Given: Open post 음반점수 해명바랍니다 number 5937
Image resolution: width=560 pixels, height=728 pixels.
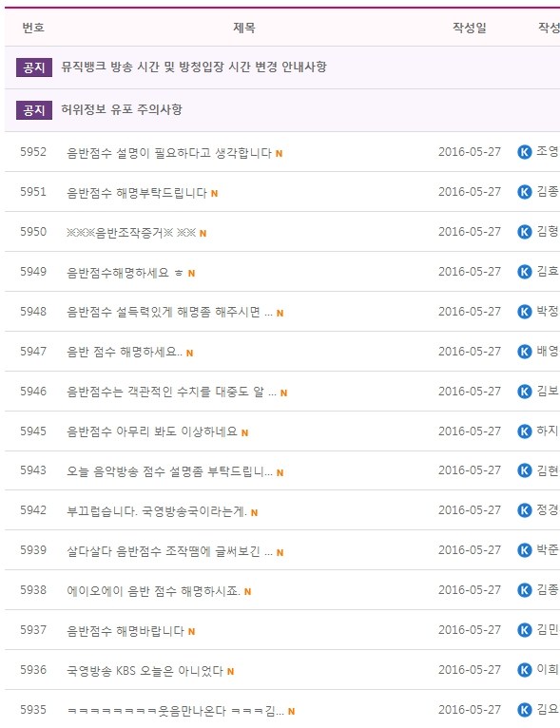Looking at the screenshot, I should 126,630.
